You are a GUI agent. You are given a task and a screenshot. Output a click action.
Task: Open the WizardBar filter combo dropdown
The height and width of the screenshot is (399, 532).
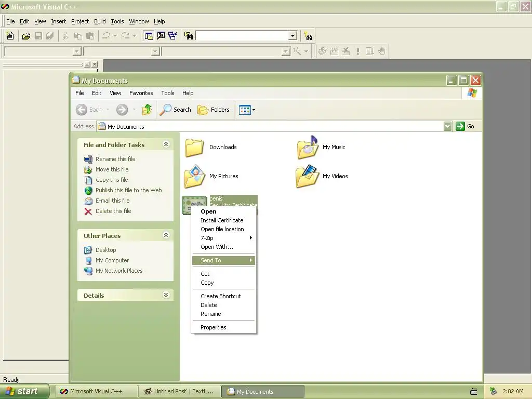[155, 51]
